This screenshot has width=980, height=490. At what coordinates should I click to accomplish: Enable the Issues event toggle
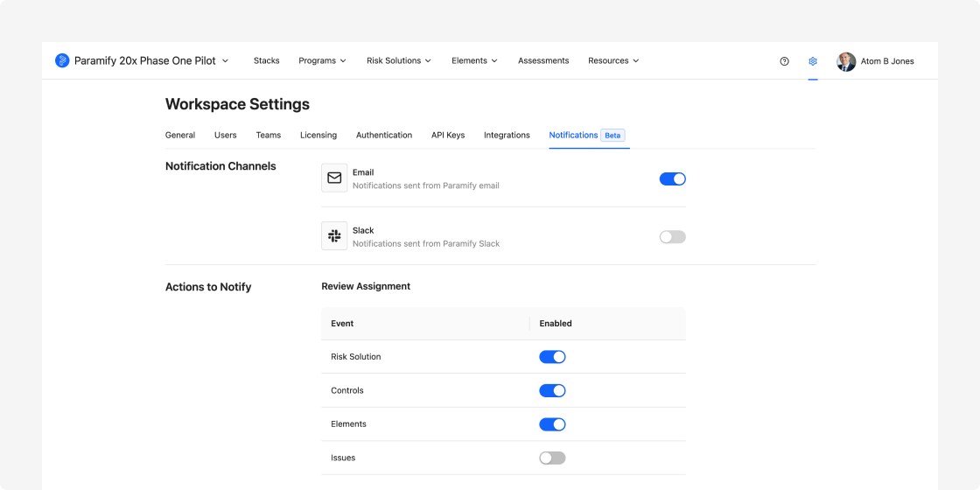point(552,458)
